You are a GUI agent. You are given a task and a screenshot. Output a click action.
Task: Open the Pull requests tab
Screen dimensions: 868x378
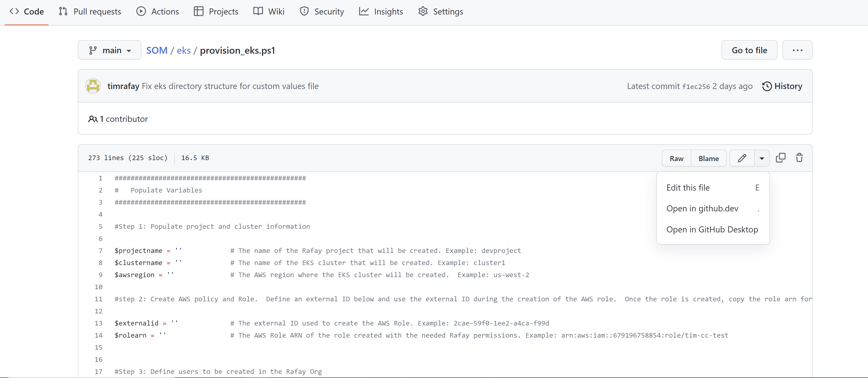pyautogui.click(x=90, y=11)
